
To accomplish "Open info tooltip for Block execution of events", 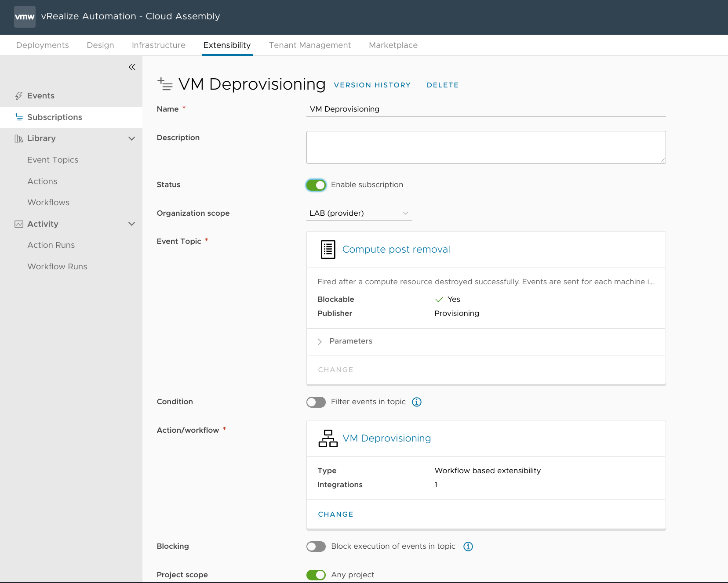I will [x=468, y=547].
